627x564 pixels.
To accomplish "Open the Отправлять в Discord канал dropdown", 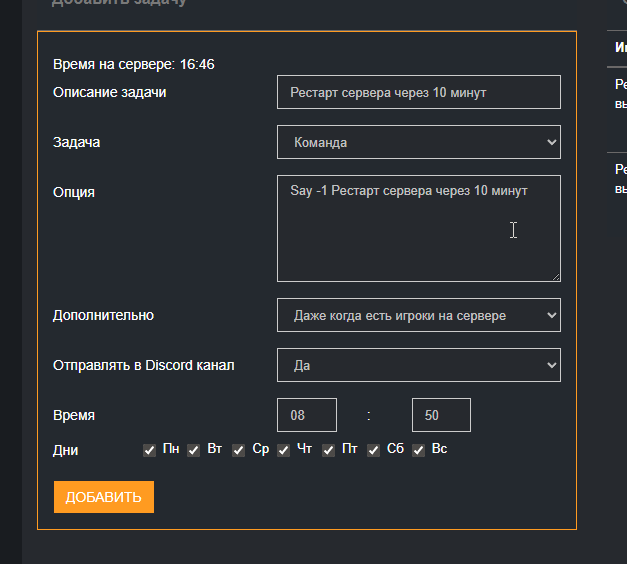I will [x=418, y=365].
